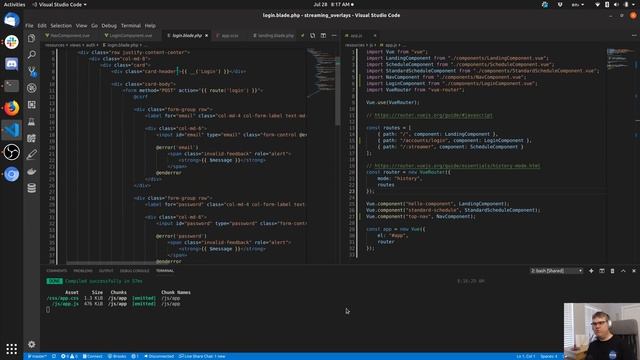Open the Test beaker view in activity bar
Viewport: 640px width, 360px height.
point(31,122)
